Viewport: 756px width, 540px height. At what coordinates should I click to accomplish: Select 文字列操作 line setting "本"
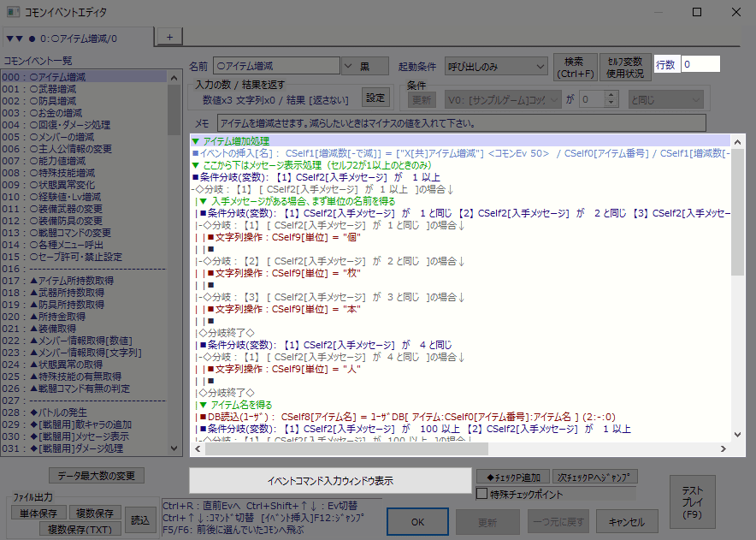click(x=460, y=309)
